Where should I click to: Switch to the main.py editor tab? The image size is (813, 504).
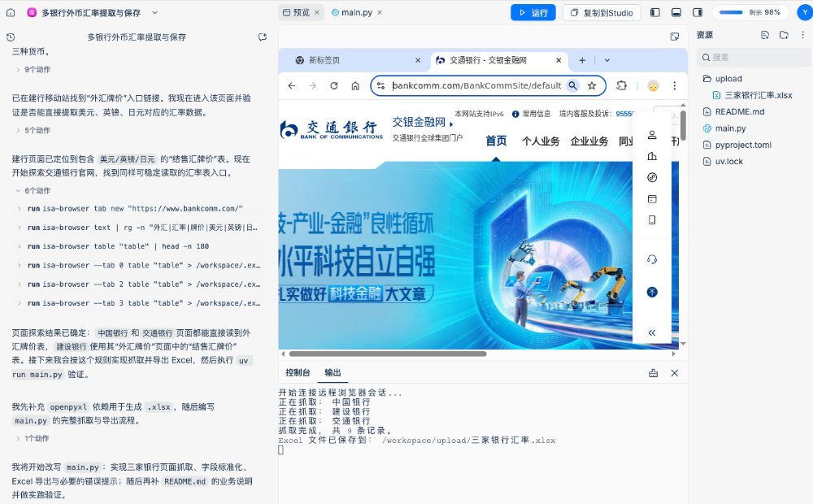[352, 12]
